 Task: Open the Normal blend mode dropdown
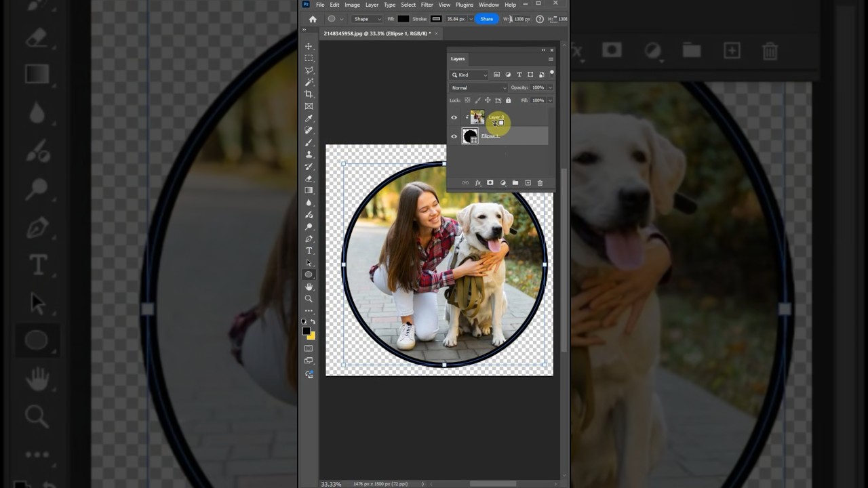479,87
